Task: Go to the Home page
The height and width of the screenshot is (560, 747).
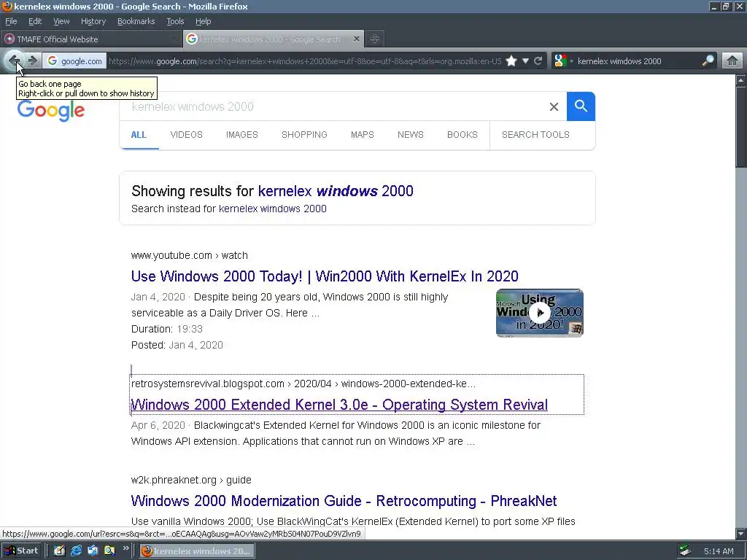Action: tap(732, 61)
